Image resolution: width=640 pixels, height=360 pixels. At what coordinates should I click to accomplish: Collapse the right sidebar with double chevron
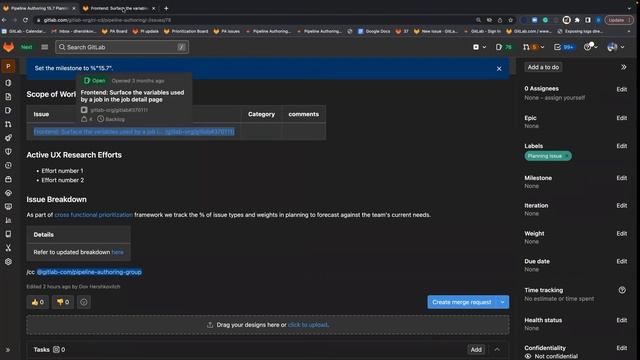click(x=624, y=67)
